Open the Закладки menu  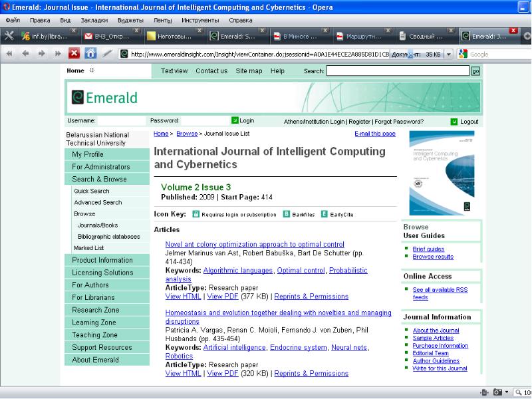click(x=94, y=20)
